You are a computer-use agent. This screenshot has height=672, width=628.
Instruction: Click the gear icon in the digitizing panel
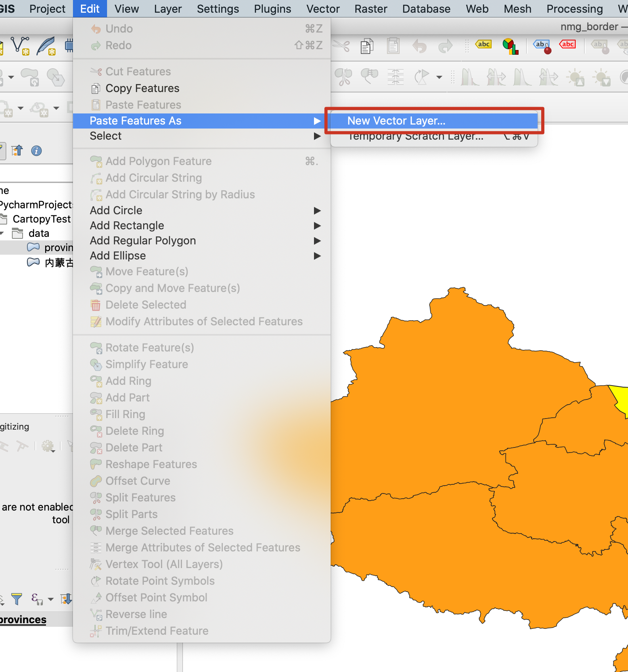[x=48, y=447]
